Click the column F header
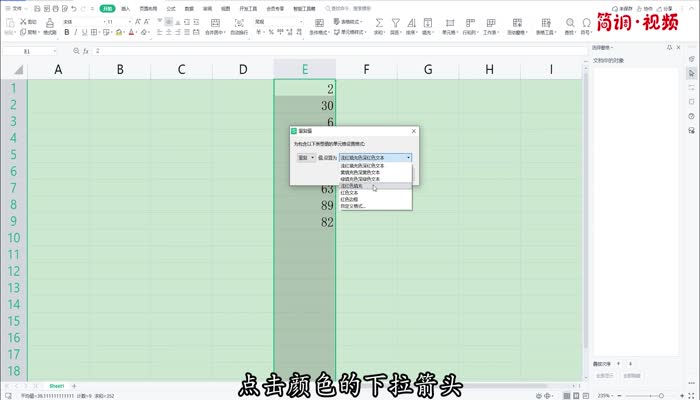Screen dimensions: 700x400 (x=366, y=69)
